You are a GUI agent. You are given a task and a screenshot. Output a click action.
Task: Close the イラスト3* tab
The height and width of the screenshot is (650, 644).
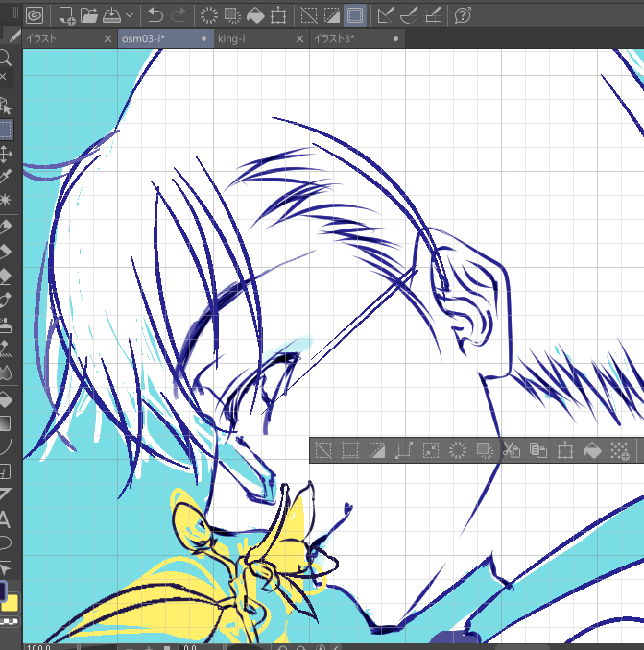click(395, 39)
